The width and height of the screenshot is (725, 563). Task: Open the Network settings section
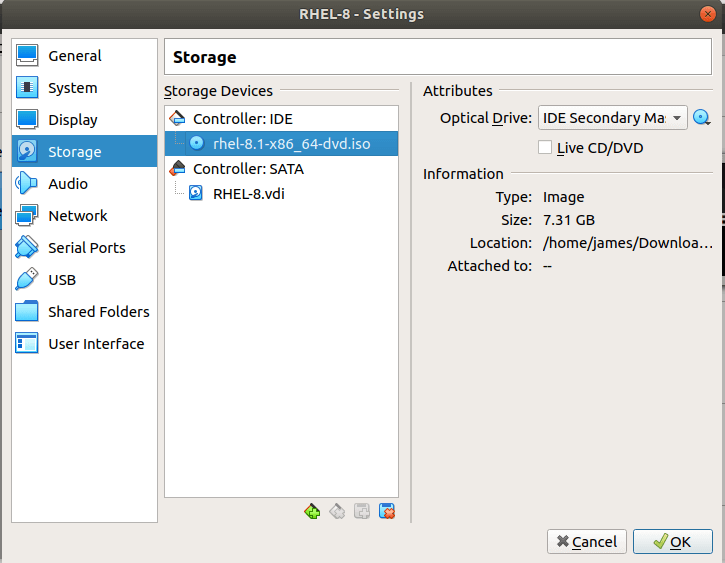(x=77, y=216)
